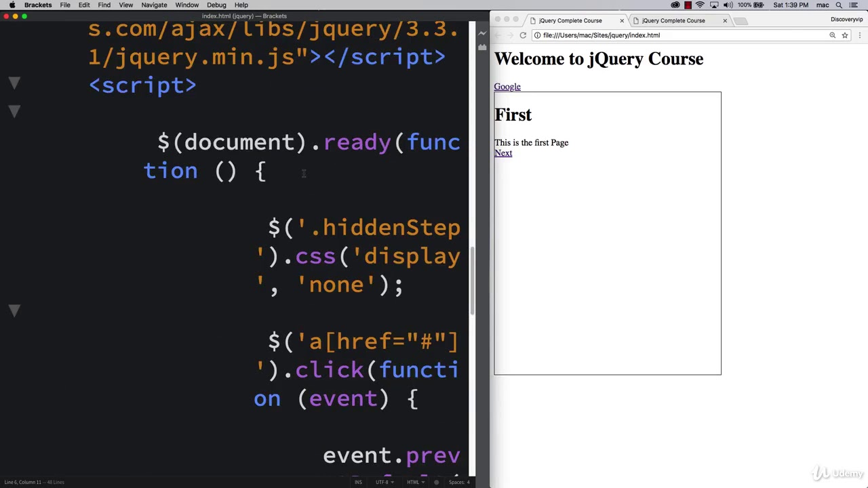Follow the Google link on the page
Image resolution: width=868 pixels, height=488 pixels.
pos(507,87)
